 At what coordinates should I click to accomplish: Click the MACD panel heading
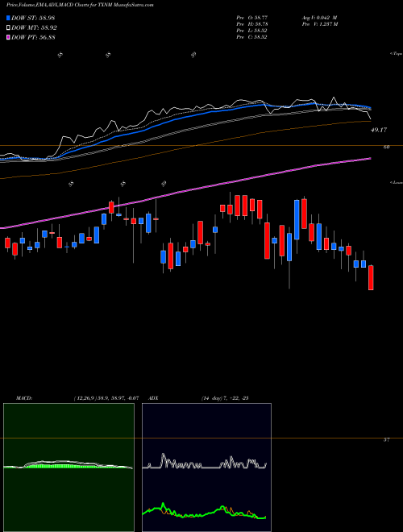[x=24, y=398]
